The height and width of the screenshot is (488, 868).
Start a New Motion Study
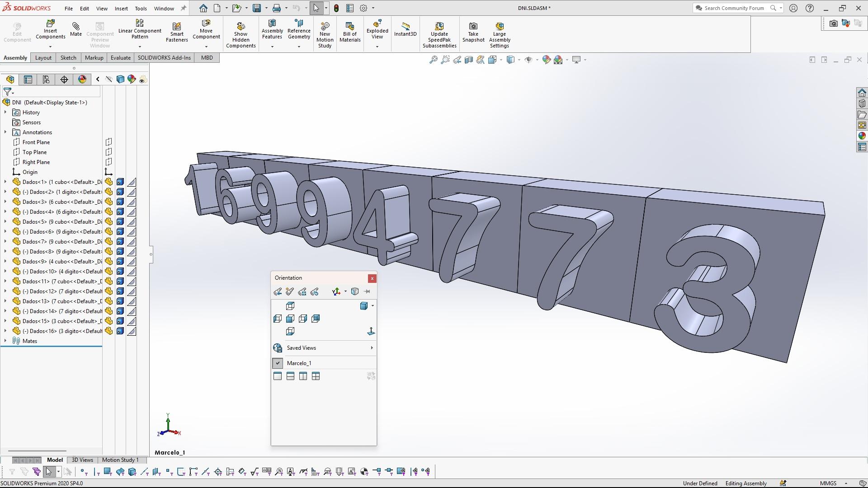(325, 34)
